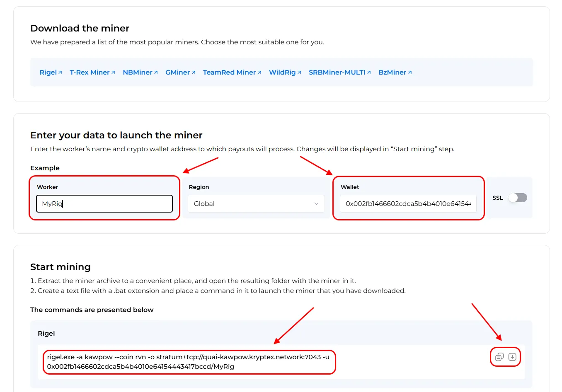Open the BzMiner link text

click(392, 73)
